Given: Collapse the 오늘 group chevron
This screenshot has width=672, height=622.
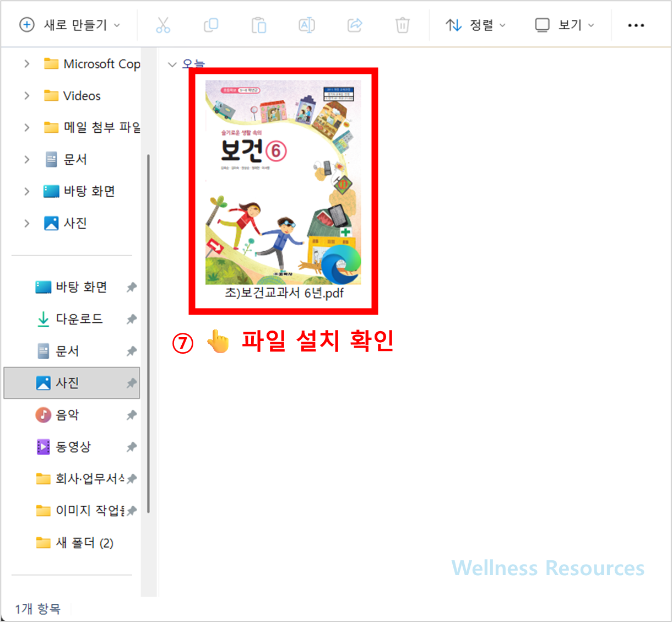Looking at the screenshot, I should coord(172,64).
